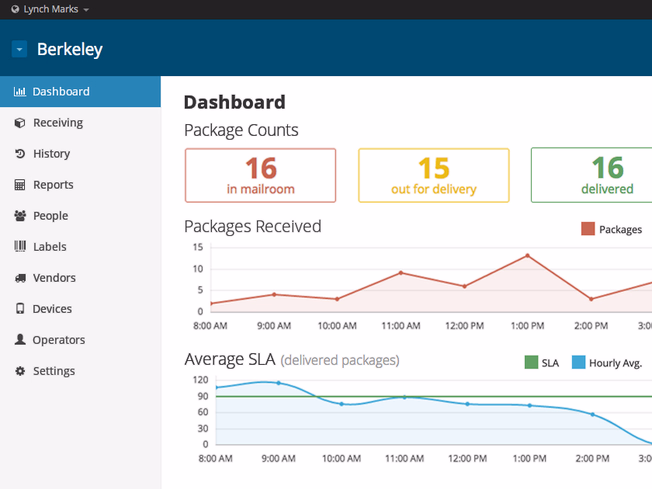Toggle the red Packages legend swatch
652x489 pixels.
point(588,229)
